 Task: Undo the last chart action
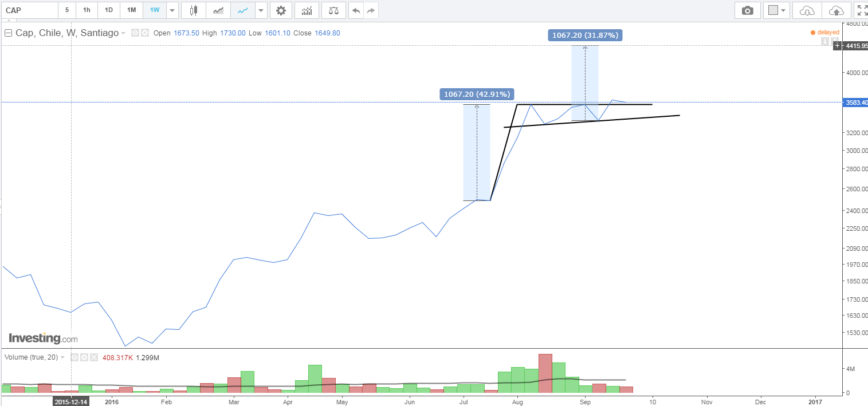356,10
